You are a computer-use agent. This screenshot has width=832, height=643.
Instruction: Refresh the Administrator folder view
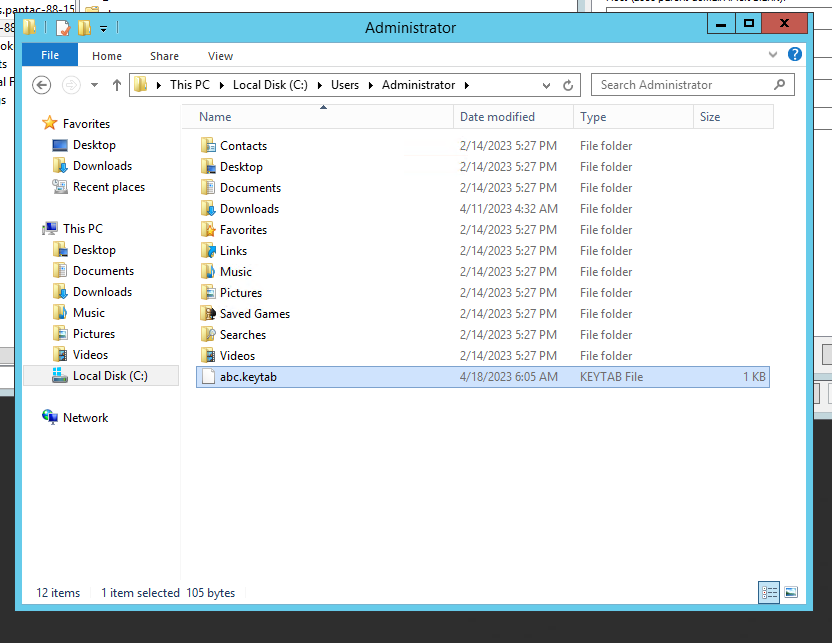[x=568, y=85]
